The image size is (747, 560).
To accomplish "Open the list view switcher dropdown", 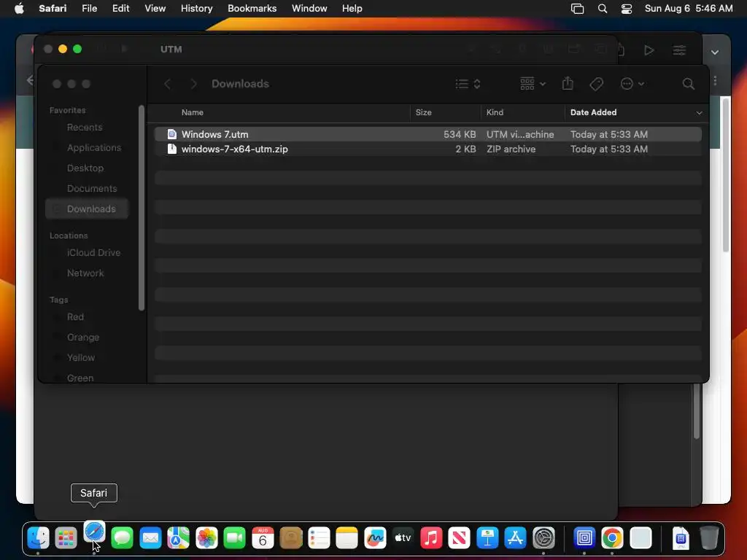I will pos(468,85).
